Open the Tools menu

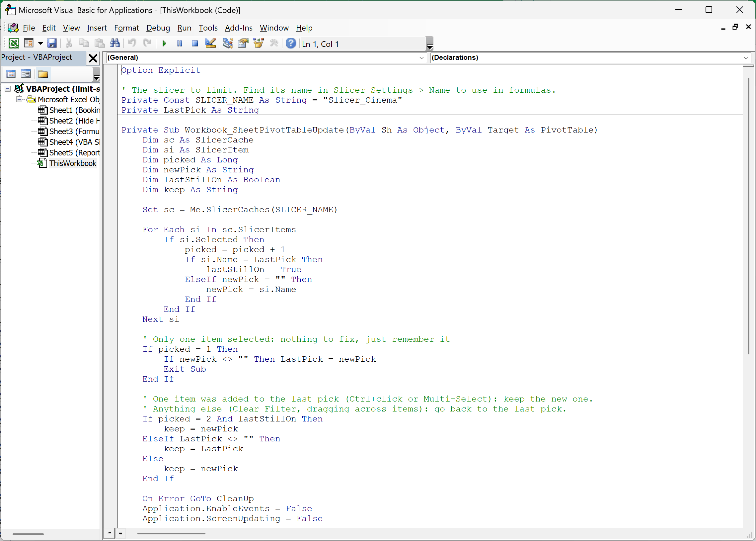pos(208,28)
